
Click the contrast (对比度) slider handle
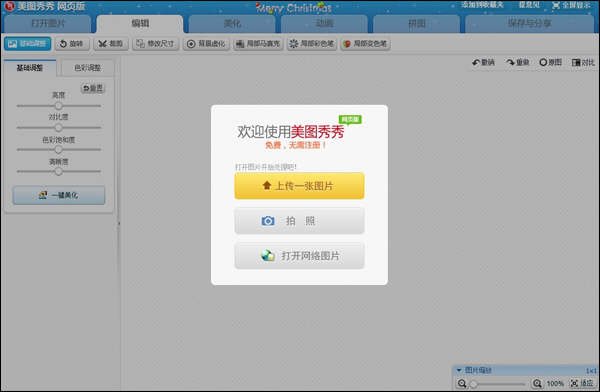click(58, 127)
